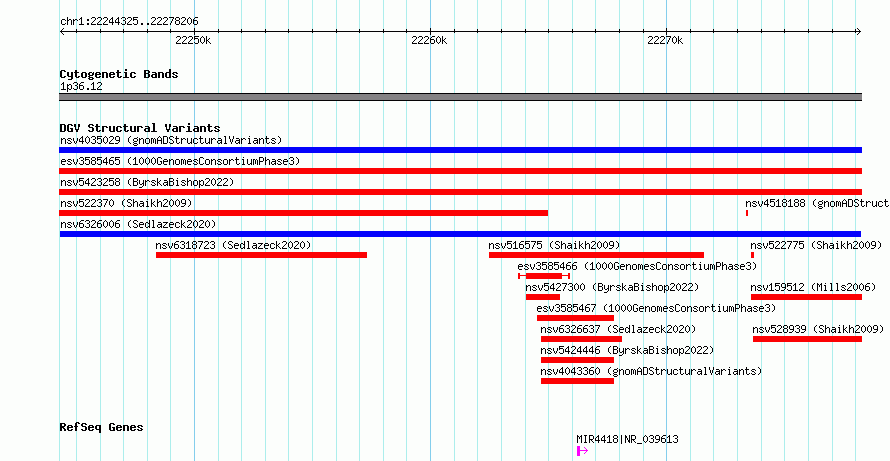Open the esv3585465 (1000GenomesConsortiumPhase3) label
The width and height of the screenshot is (890, 461).
(x=180, y=161)
